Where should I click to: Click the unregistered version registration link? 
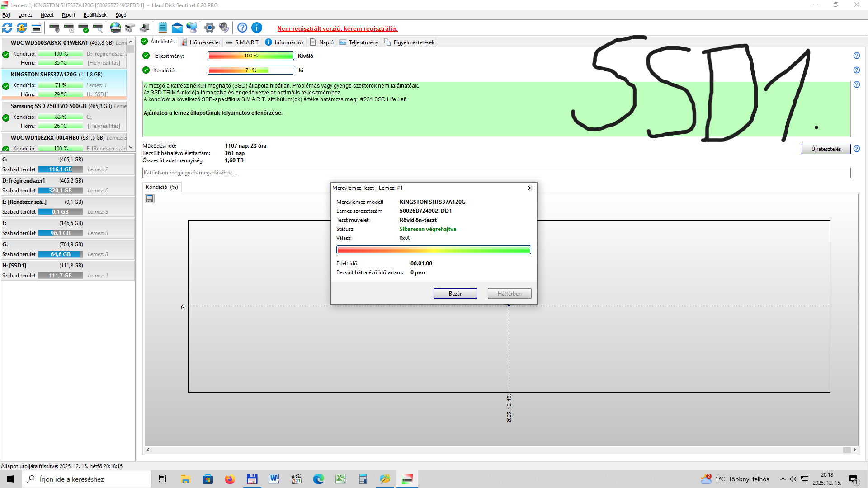pyautogui.click(x=337, y=28)
